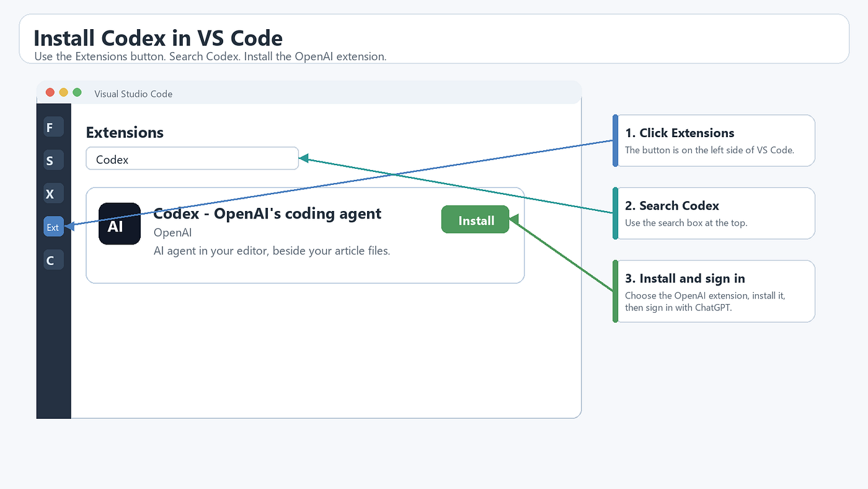868x489 pixels.
Task: Focus the Codex search box
Action: coord(192,158)
